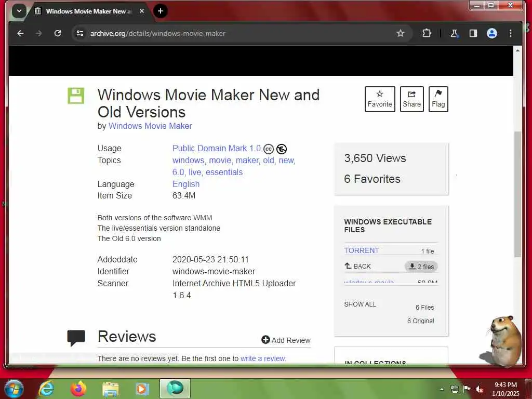Click the address bar URL field
This screenshot has width=532, height=399.
[x=237, y=33]
